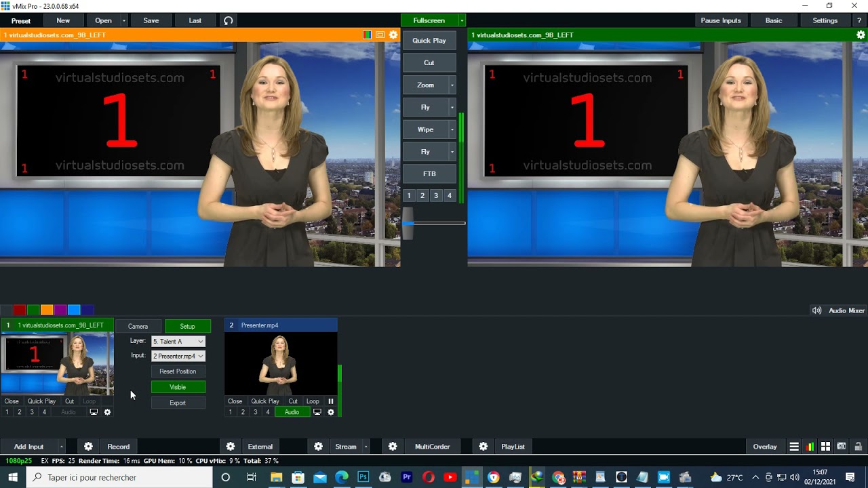868x488 pixels.
Task: Click the preview title-safe frame icon
Action: point(380,35)
